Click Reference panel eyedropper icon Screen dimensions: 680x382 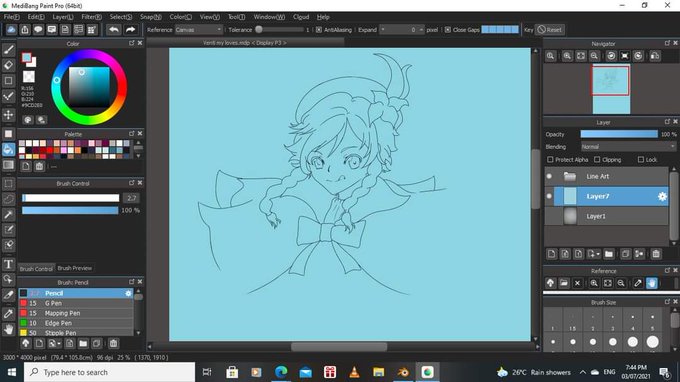[x=638, y=283]
